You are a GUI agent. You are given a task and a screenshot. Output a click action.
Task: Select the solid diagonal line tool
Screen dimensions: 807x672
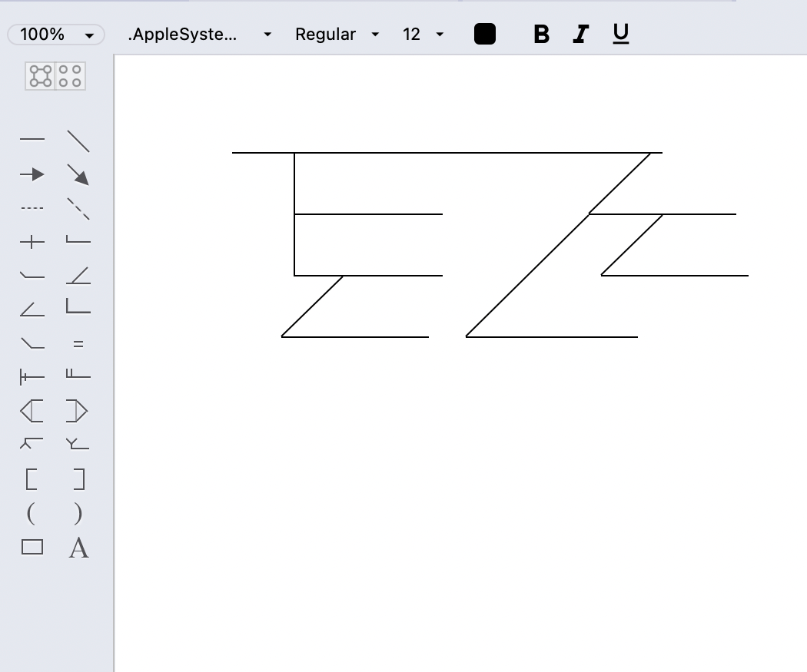78,141
